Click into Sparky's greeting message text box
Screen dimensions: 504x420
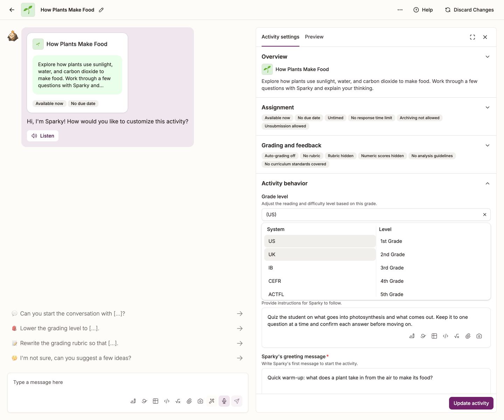pos(376,381)
